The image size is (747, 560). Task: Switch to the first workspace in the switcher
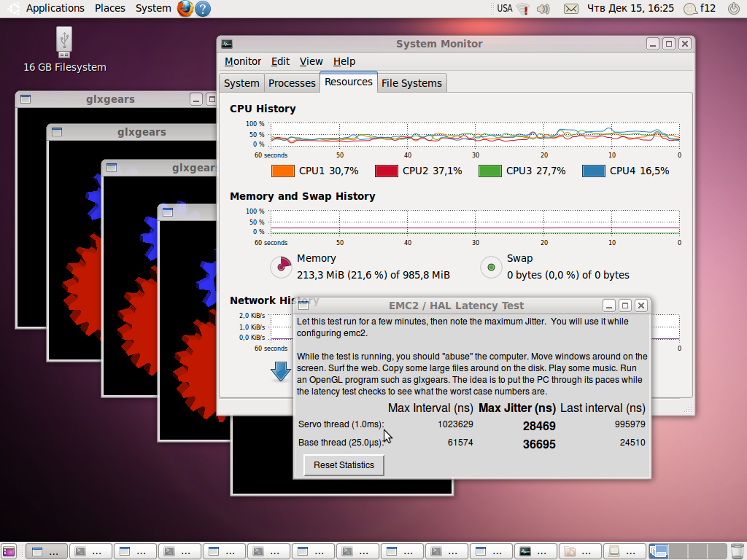(x=659, y=551)
